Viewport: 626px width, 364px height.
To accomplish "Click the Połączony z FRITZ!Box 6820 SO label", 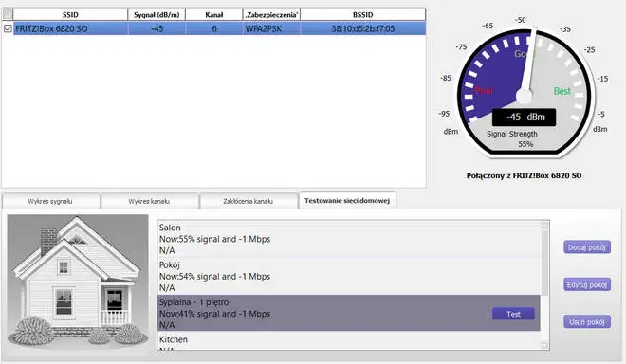I will [x=524, y=175].
